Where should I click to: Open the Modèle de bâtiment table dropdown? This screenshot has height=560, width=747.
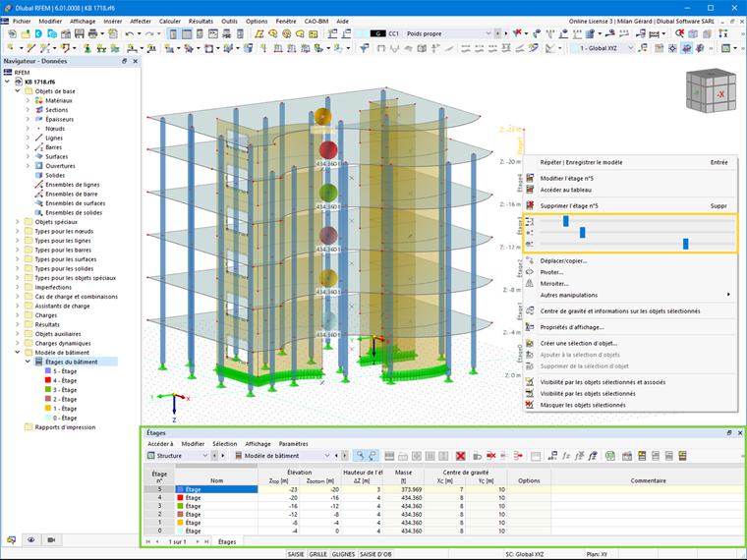click(327, 456)
